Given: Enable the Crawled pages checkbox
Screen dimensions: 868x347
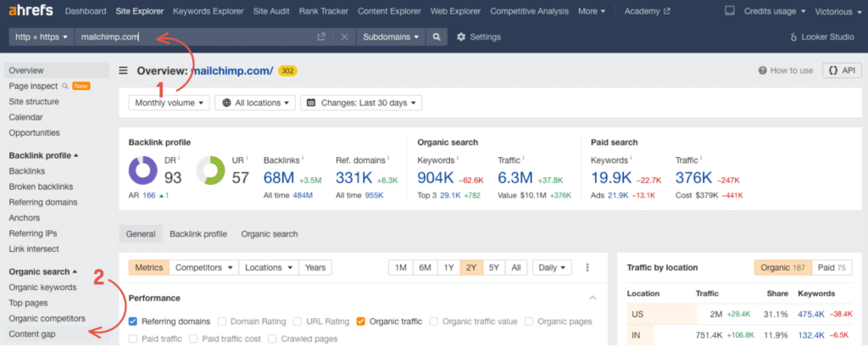Looking at the screenshot, I should [272, 339].
